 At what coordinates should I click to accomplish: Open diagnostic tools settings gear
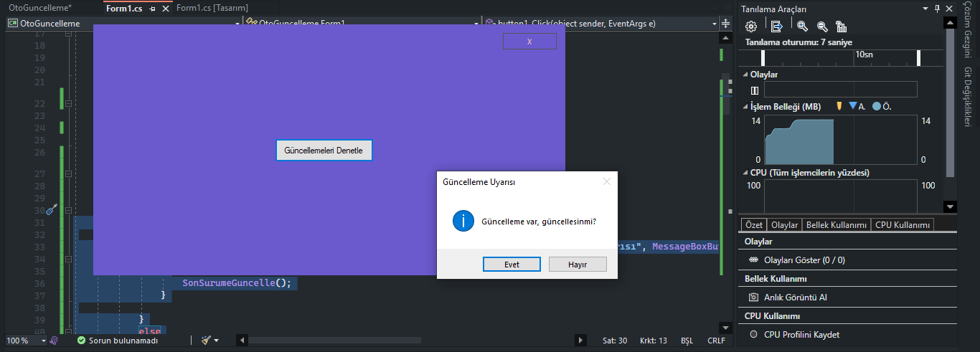pyautogui.click(x=751, y=27)
